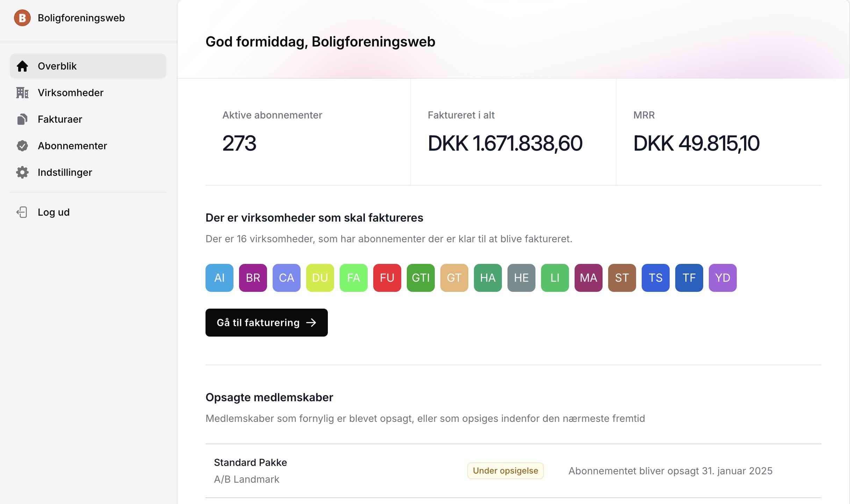
Task: Click the CA company avatar badge
Action: click(286, 278)
